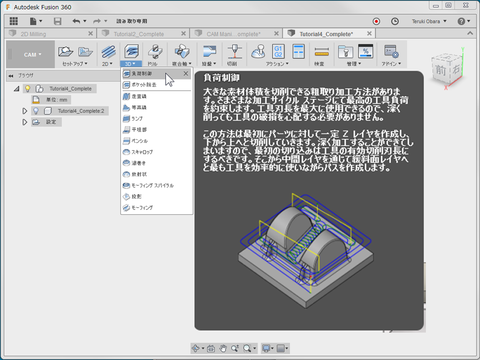The width and height of the screenshot is (480, 360).
Task: Select the ペンシル pencil entry
Action: pyautogui.click(x=156, y=141)
